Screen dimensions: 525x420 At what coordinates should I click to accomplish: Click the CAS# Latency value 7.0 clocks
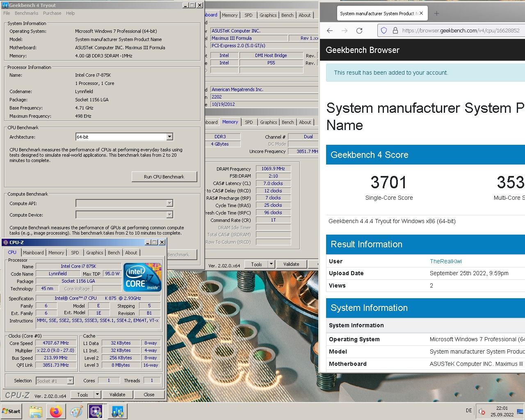[273, 183]
